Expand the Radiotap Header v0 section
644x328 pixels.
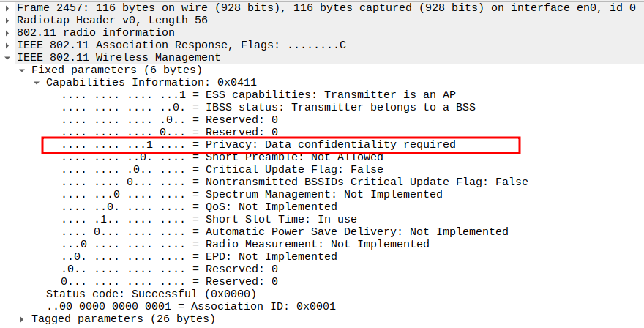8,20
